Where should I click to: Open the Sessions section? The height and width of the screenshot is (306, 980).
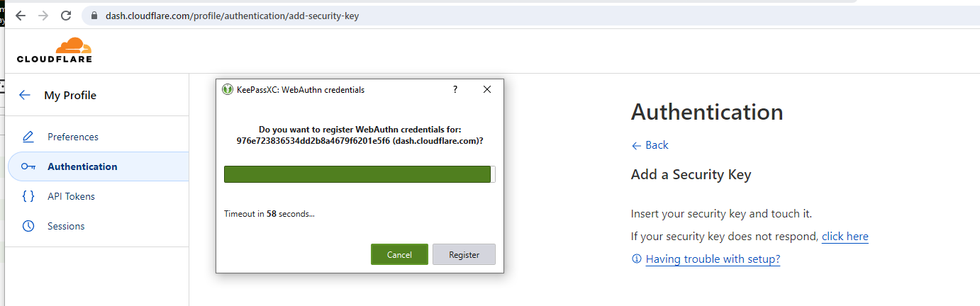point(66,226)
